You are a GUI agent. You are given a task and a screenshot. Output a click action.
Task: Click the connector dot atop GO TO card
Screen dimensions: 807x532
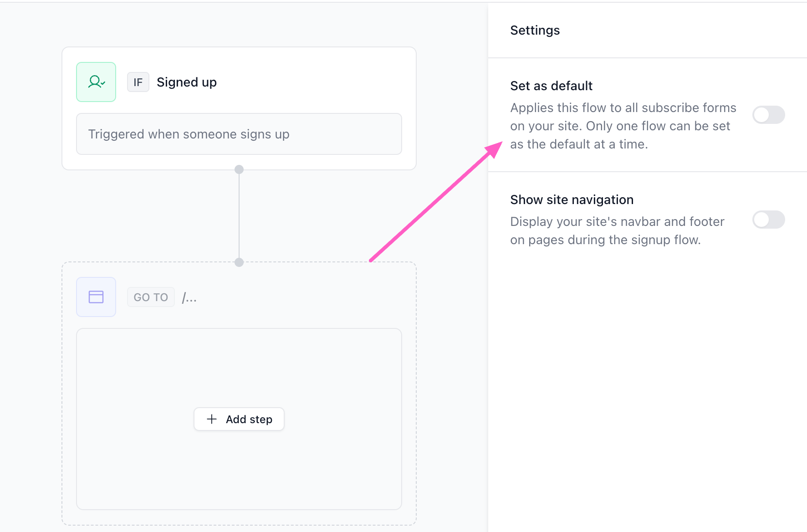pos(239,262)
